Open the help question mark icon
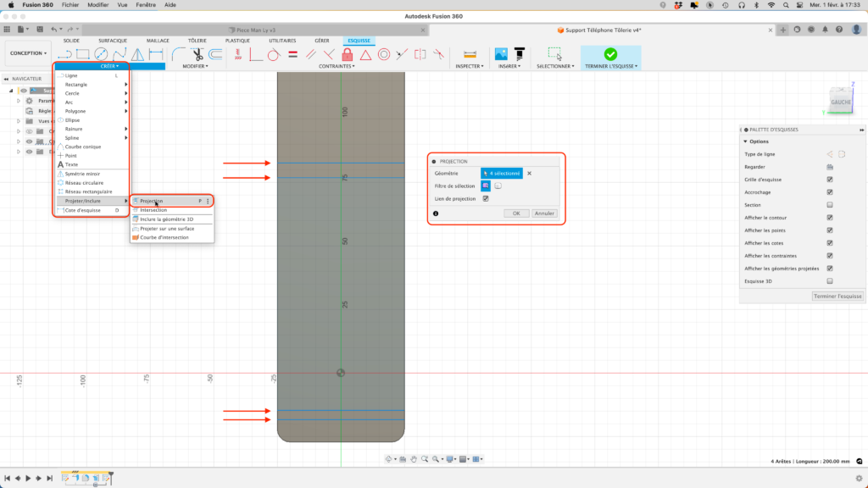Image resolution: width=868 pixels, height=488 pixels. [839, 30]
